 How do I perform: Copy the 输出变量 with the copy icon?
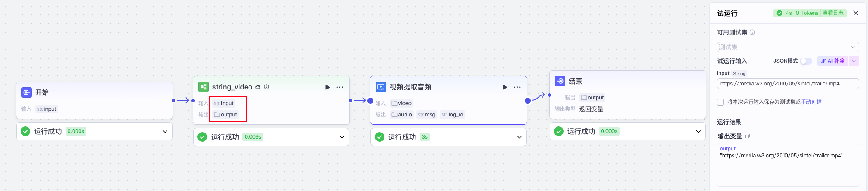tap(747, 136)
